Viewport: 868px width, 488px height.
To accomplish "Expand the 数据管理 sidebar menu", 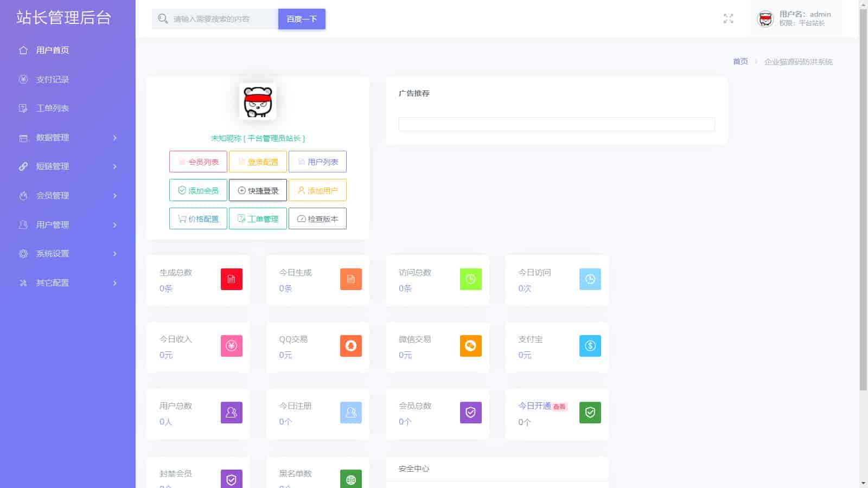I will click(67, 138).
